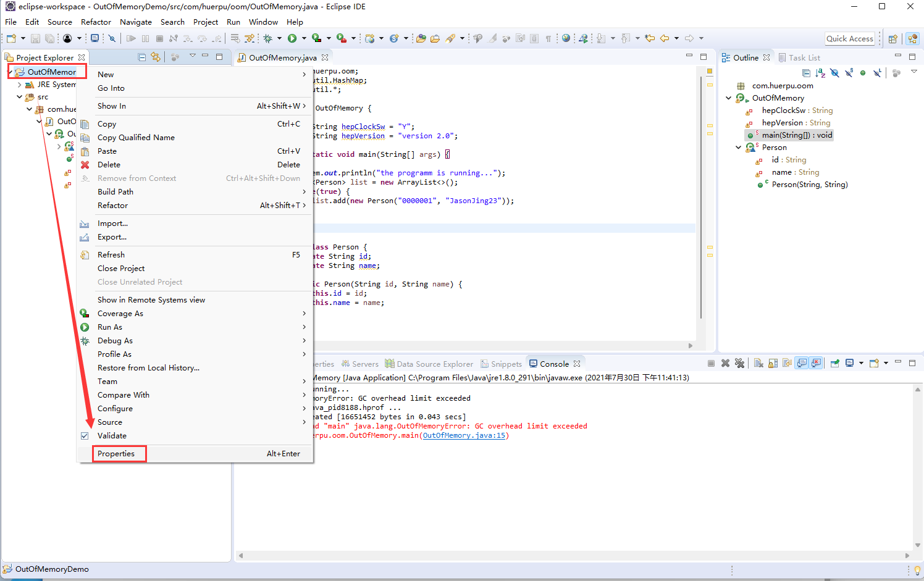Image resolution: width=924 pixels, height=581 pixels.
Task: Toggle Hide Fields in Outline toolbar
Action: click(x=834, y=73)
